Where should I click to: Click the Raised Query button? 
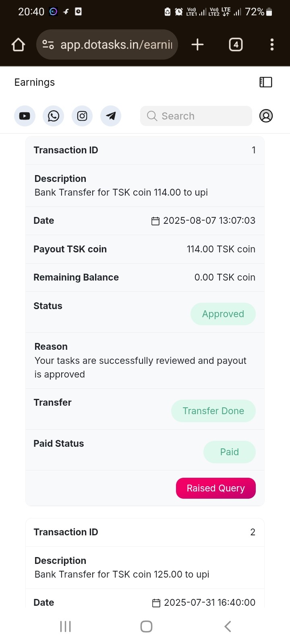(216, 488)
